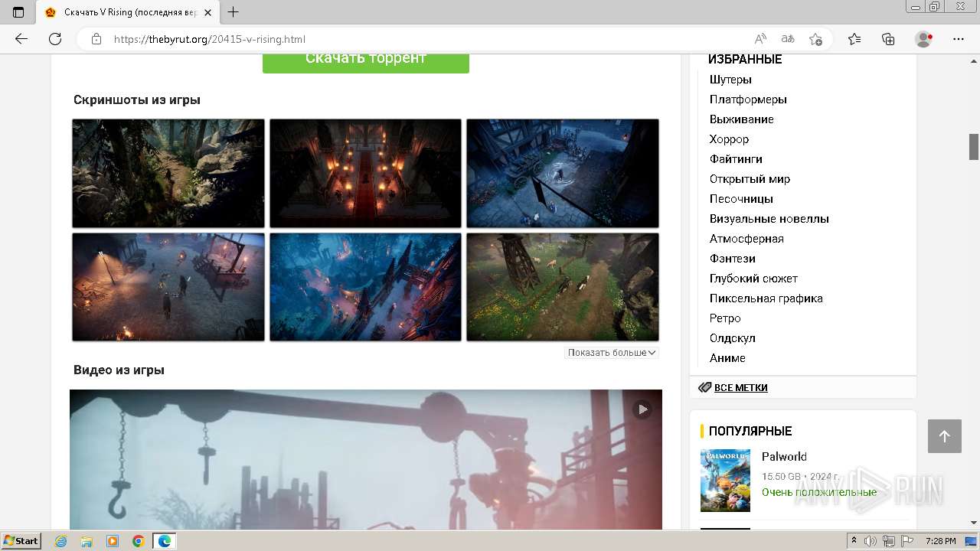Open the Фэнтези category
The height and width of the screenshot is (551, 980).
click(x=732, y=259)
